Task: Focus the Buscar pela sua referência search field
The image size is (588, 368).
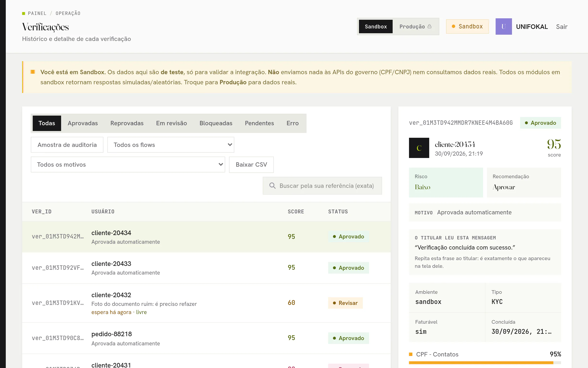Action: [x=322, y=186]
